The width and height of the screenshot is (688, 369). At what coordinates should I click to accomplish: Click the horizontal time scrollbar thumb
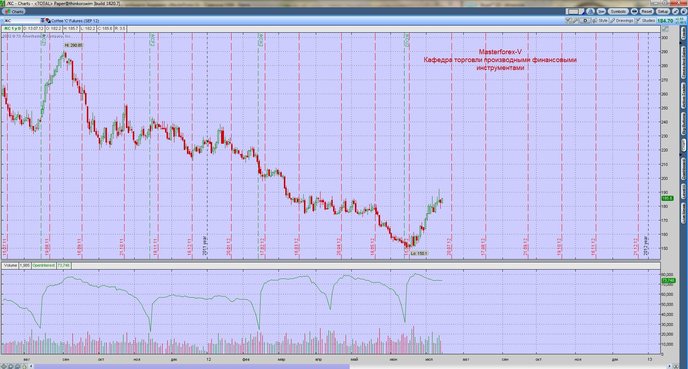click(x=192, y=366)
